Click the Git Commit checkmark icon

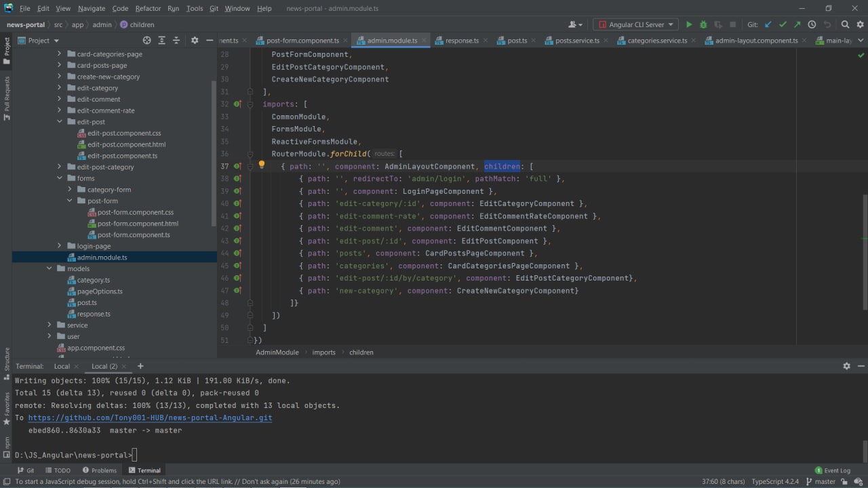tap(783, 24)
